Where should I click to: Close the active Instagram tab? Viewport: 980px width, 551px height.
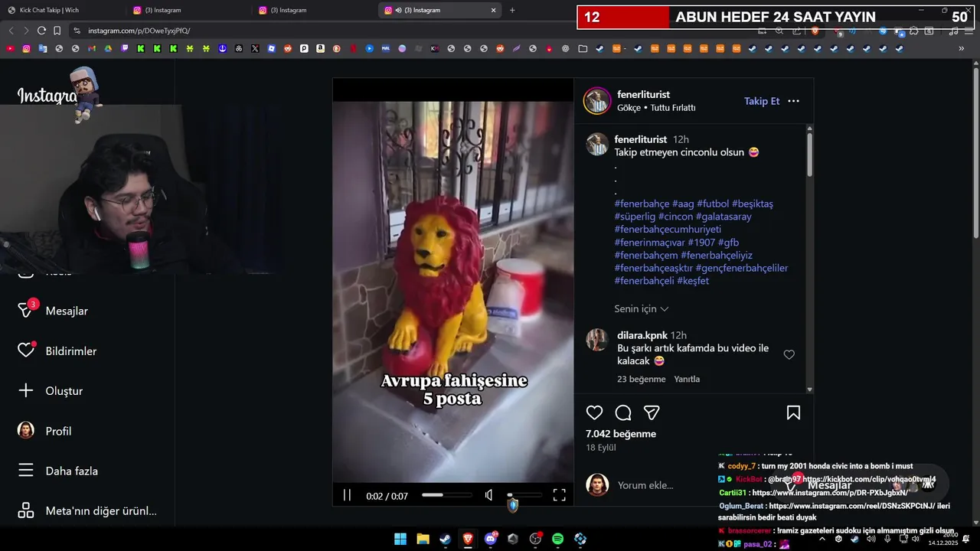(x=493, y=10)
